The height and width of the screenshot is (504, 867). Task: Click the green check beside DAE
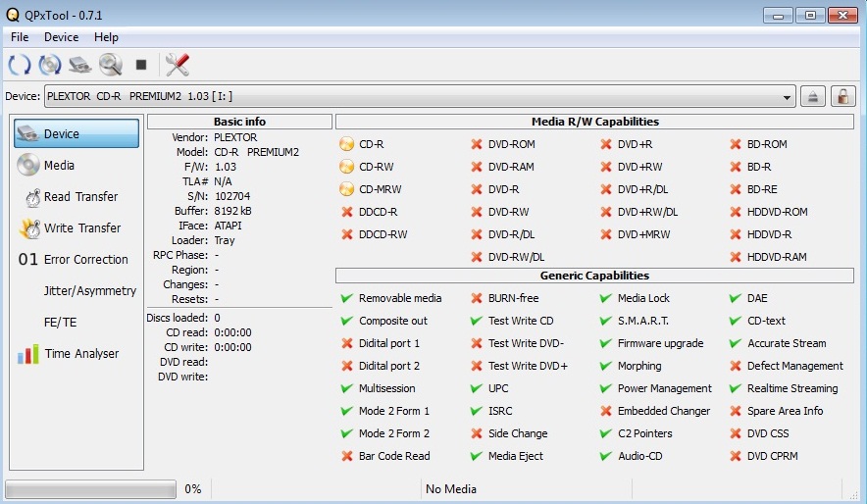click(735, 298)
